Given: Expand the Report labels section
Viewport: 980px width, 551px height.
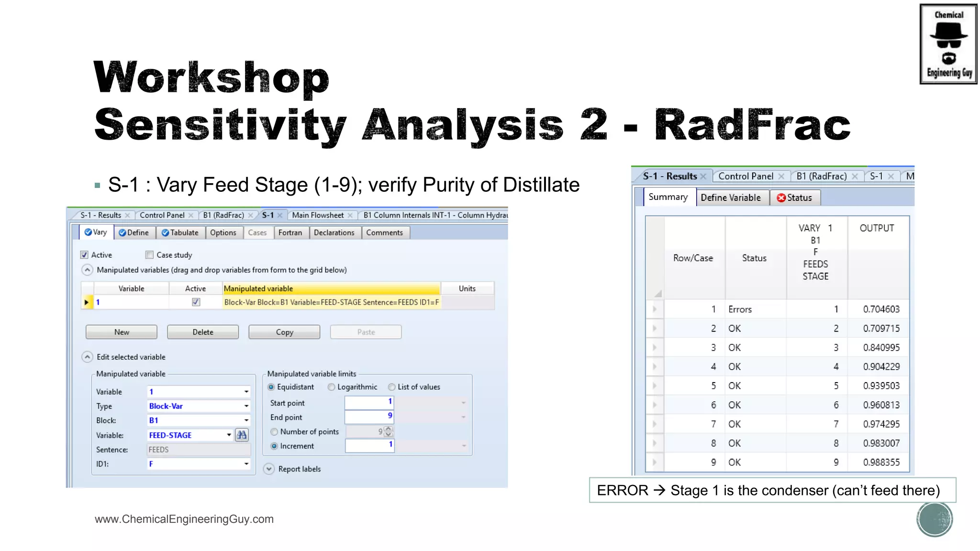Looking at the screenshot, I should coord(269,469).
